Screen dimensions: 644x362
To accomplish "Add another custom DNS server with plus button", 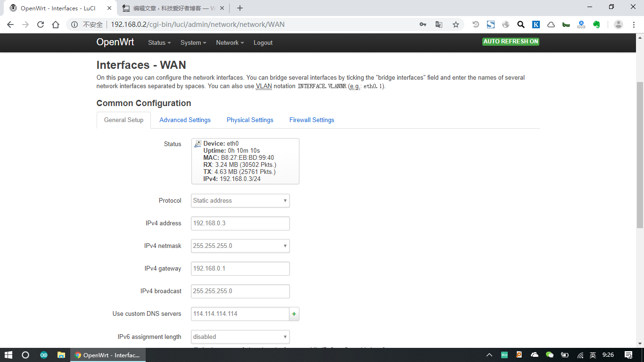I will (294, 313).
